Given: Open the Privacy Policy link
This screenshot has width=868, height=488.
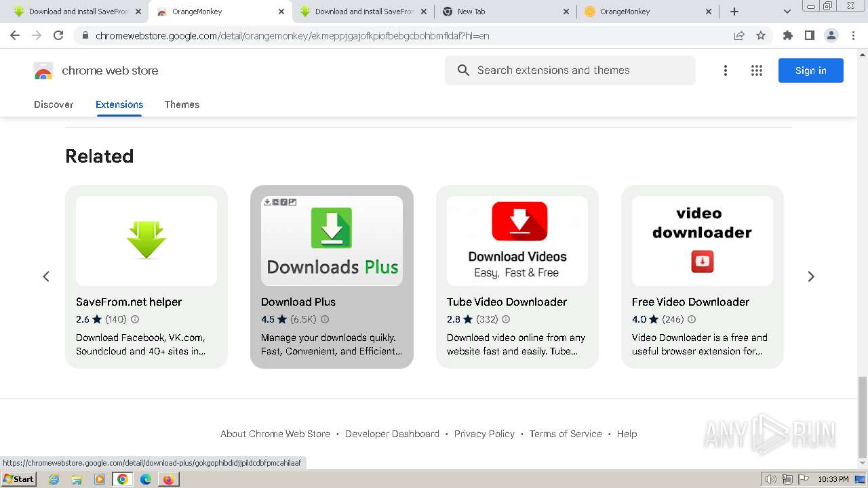Looking at the screenshot, I should [484, 434].
